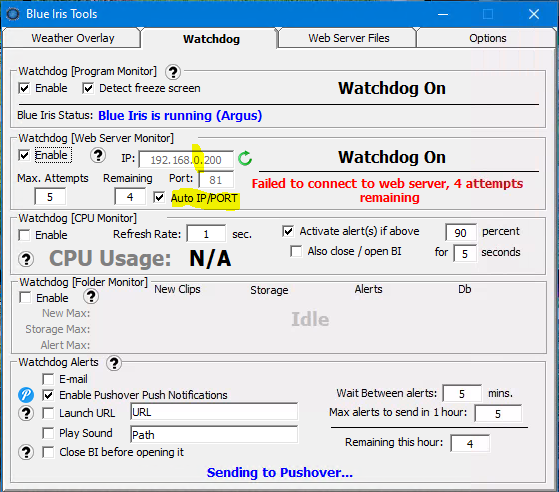The height and width of the screenshot is (492, 559).
Task: Click the Max. Attempts field
Action: [50, 197]
